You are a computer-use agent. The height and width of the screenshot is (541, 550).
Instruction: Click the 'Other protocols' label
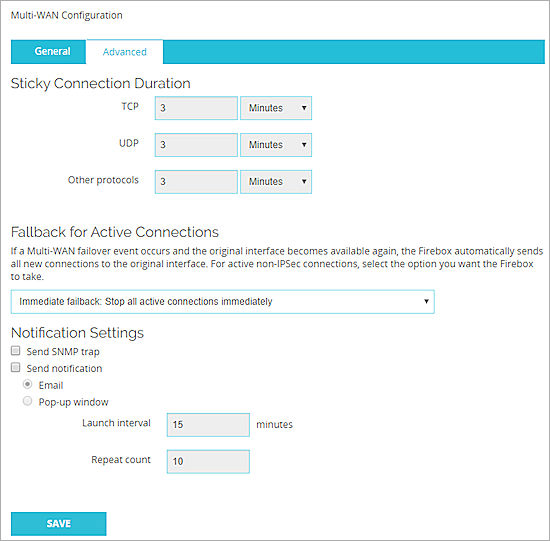click(103, 180)
